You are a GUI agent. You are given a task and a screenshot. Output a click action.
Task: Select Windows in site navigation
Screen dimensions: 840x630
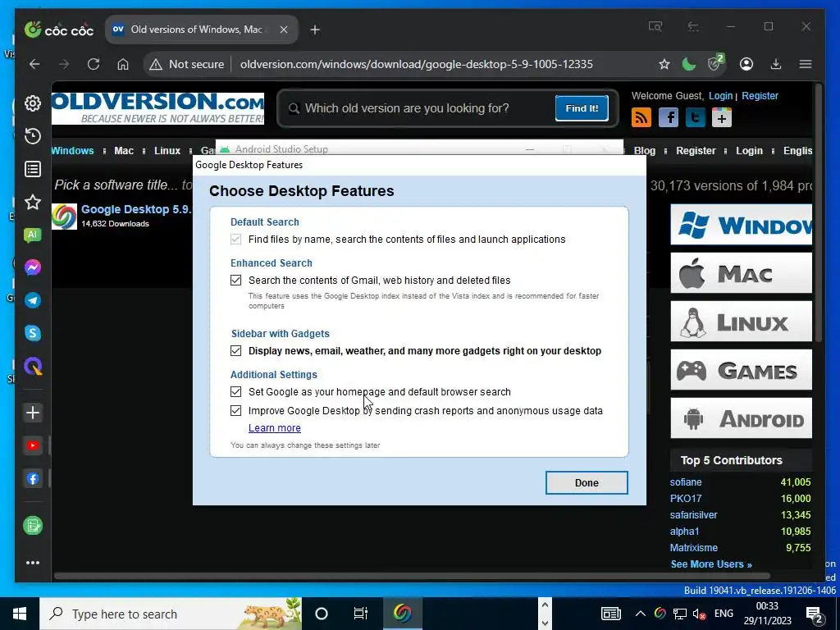(72, 151)
